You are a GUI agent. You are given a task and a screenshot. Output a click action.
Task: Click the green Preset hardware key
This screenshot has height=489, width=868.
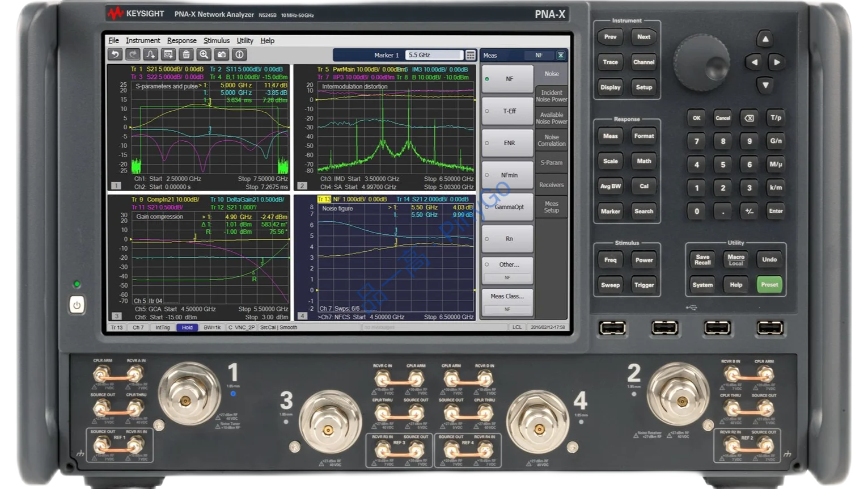pos(769,284)
